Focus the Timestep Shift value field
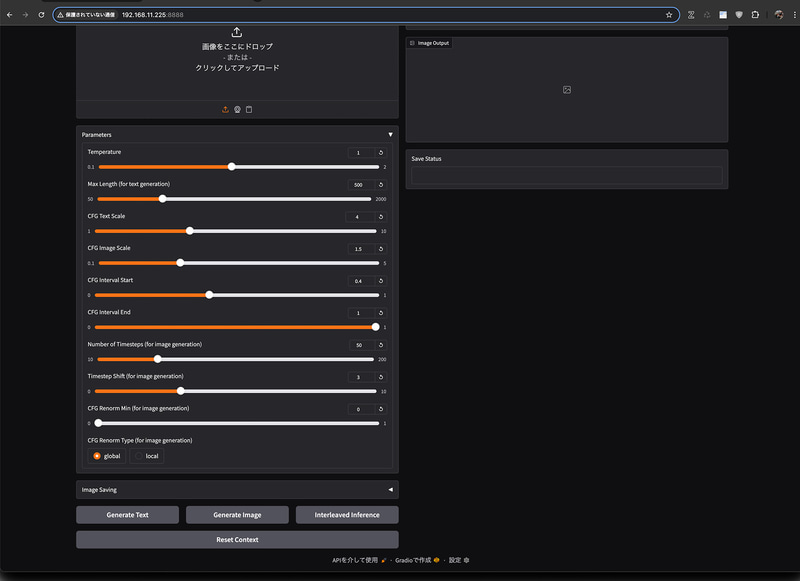 [x=361, y=377]
